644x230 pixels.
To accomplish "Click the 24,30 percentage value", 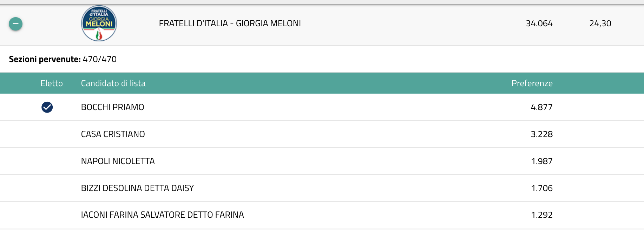I will point(600,23).
